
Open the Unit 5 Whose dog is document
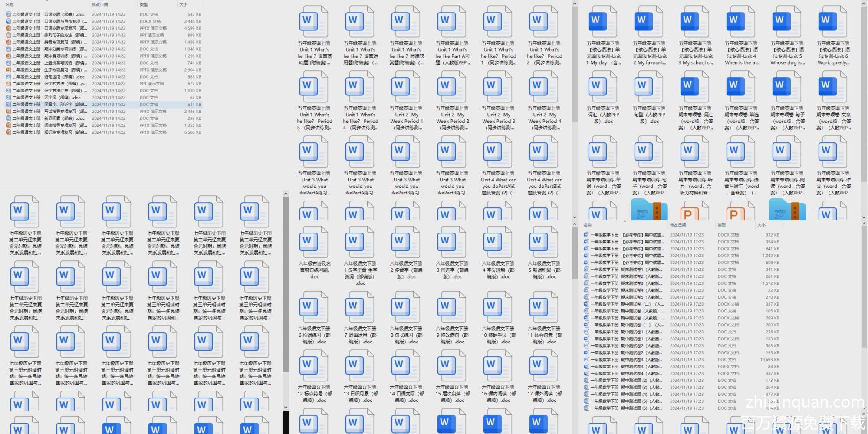[x=786, y=22]
